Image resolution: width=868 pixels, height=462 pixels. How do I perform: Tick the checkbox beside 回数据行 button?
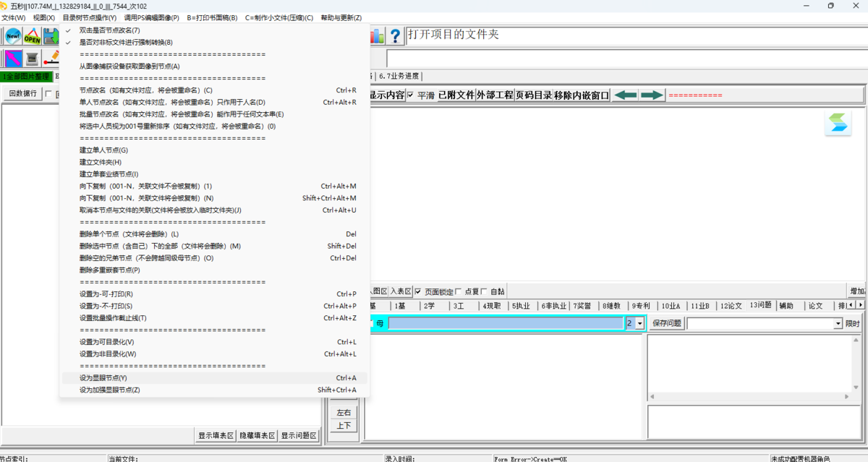[48, 93]
